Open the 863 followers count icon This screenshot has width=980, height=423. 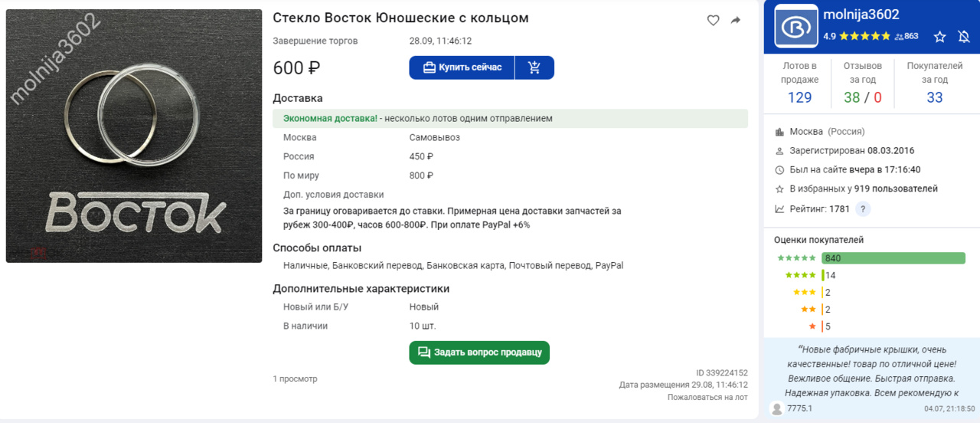point(906,36)
